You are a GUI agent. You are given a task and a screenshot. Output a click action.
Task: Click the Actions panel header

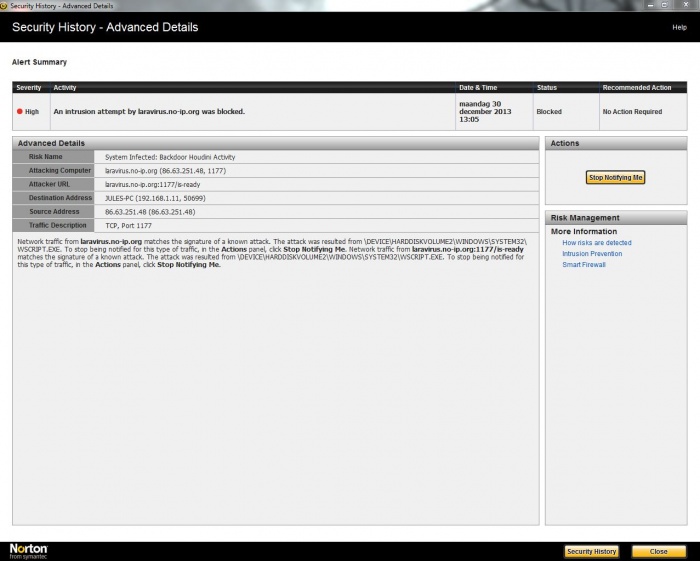pyautogui.click(x=616, y=143)
